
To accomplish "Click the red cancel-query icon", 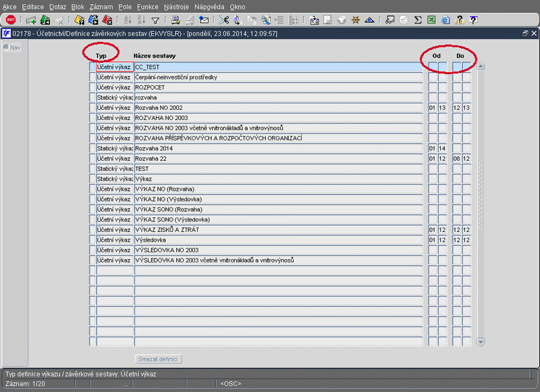I will 107,20.
